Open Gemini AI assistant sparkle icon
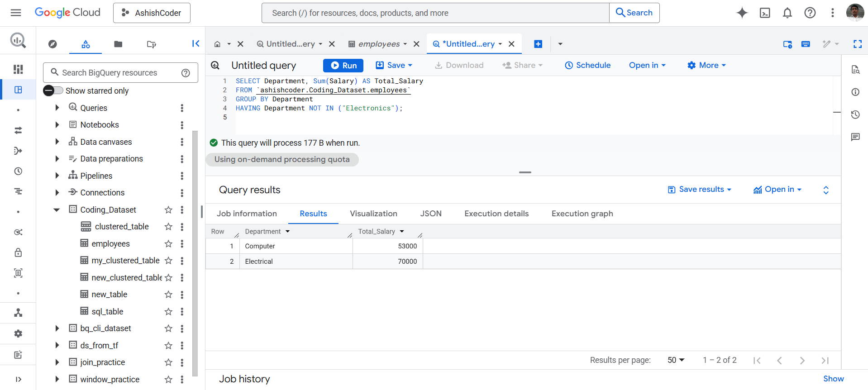This screenshot has width=868, height=390. tap(742, 13)
